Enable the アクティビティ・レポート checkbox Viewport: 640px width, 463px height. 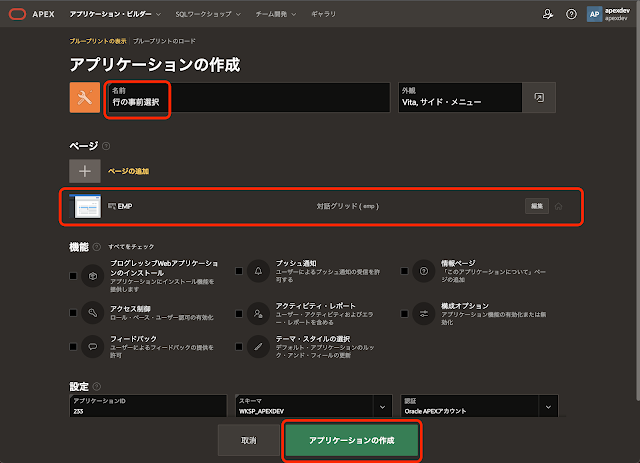[239, 314]
